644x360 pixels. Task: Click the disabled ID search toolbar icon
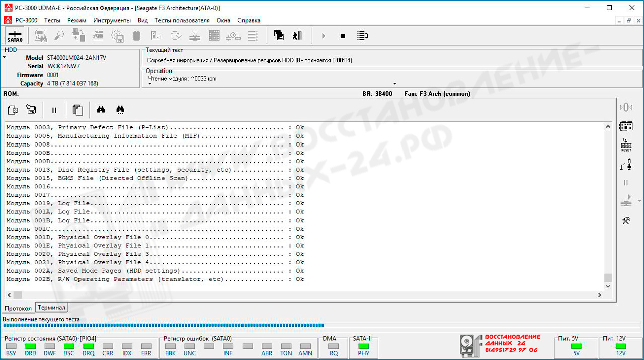click(x=41, y=36)
